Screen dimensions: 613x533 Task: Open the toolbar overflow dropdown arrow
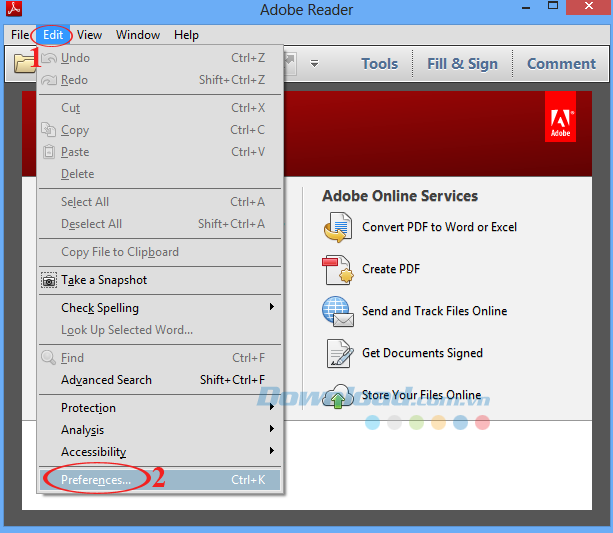(314, 63)
